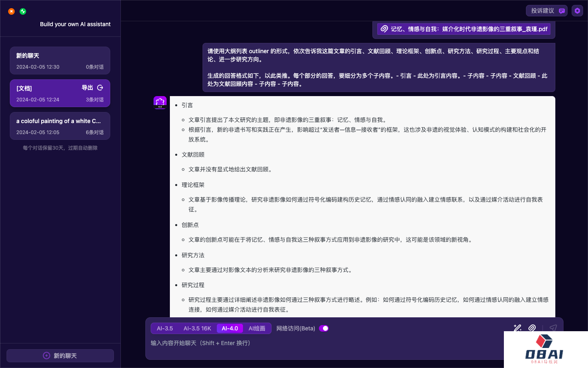
Task: Click the magic wand prompt icon
Action: [x=517, y=328]
